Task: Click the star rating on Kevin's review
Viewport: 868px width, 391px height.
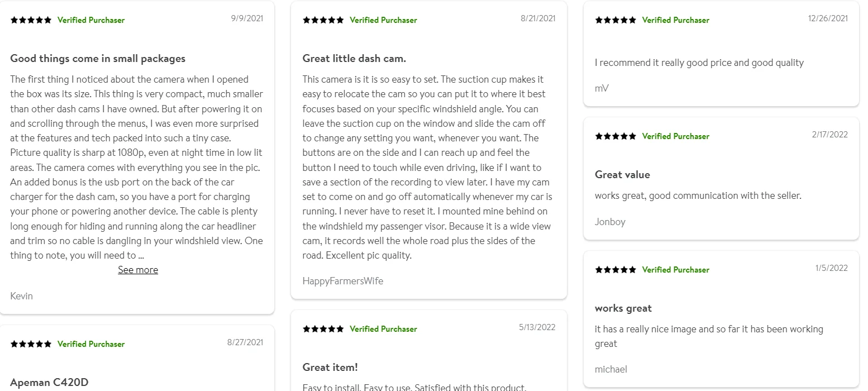Action: [x=31, y=20]
